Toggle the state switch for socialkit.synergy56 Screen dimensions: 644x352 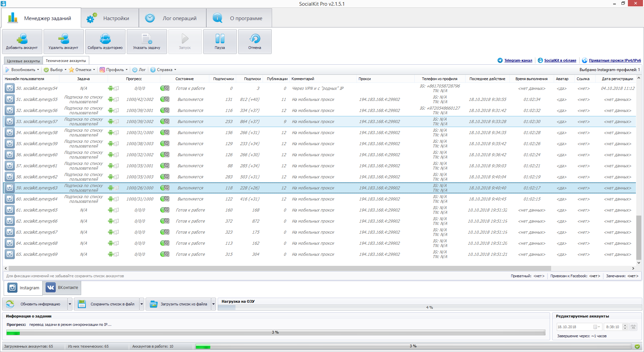tap(165, 111)
